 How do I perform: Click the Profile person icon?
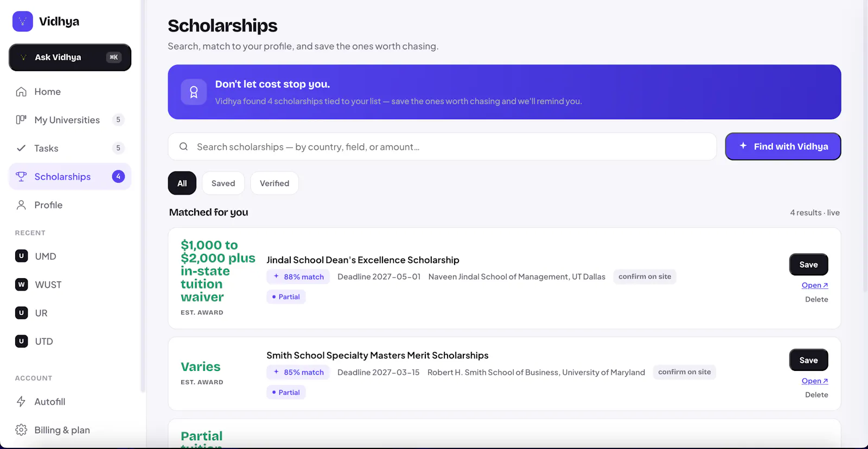21,205
